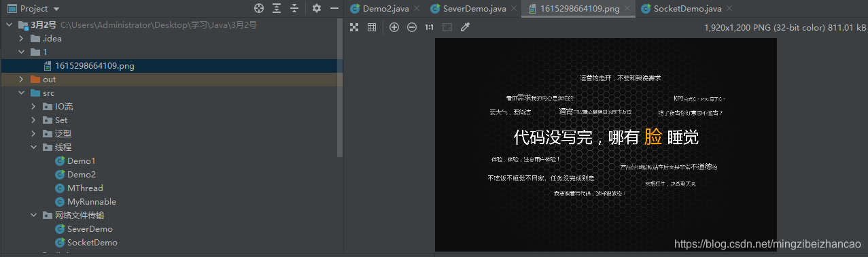Screen dimensions: 868x257
Task: Hide the Project tool window
Action: click(334, 9)
